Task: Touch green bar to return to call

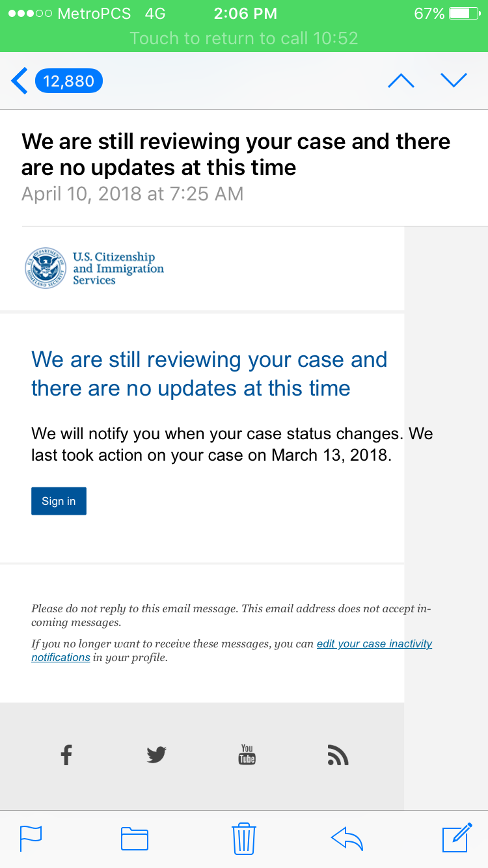Action: point(244,38)
